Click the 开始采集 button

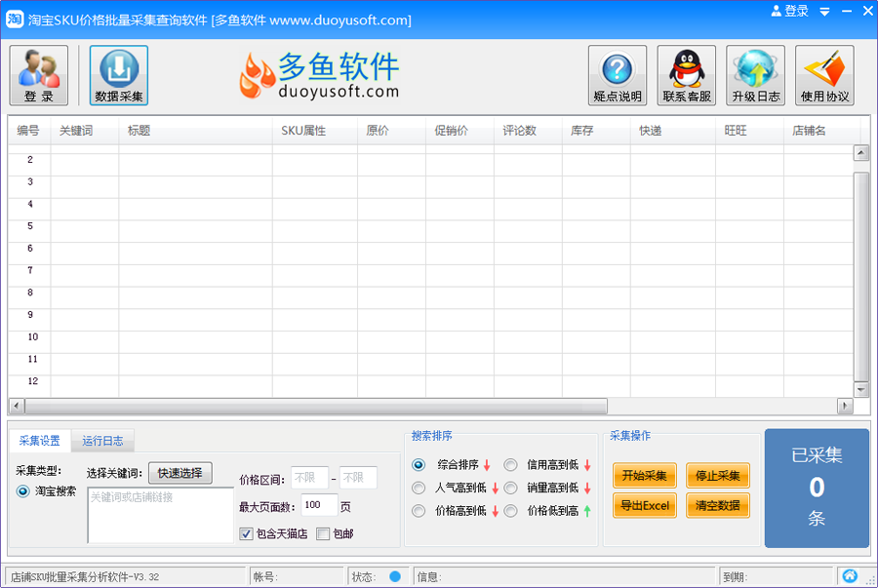pos(643,476)
